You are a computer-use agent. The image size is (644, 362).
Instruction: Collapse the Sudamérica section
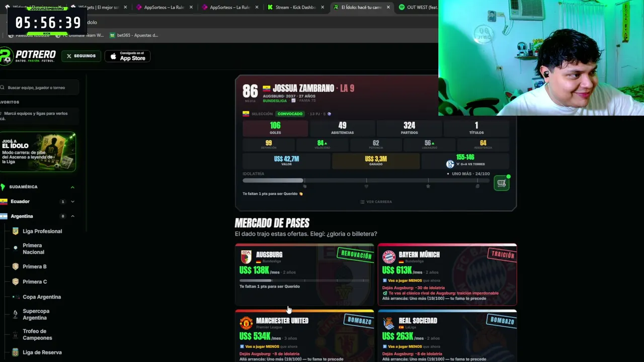[x=72, y=187]
